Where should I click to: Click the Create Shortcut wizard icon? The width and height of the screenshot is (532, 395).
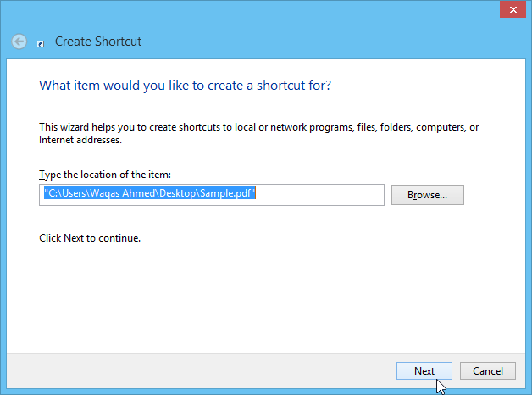click(x=41, y=42)
